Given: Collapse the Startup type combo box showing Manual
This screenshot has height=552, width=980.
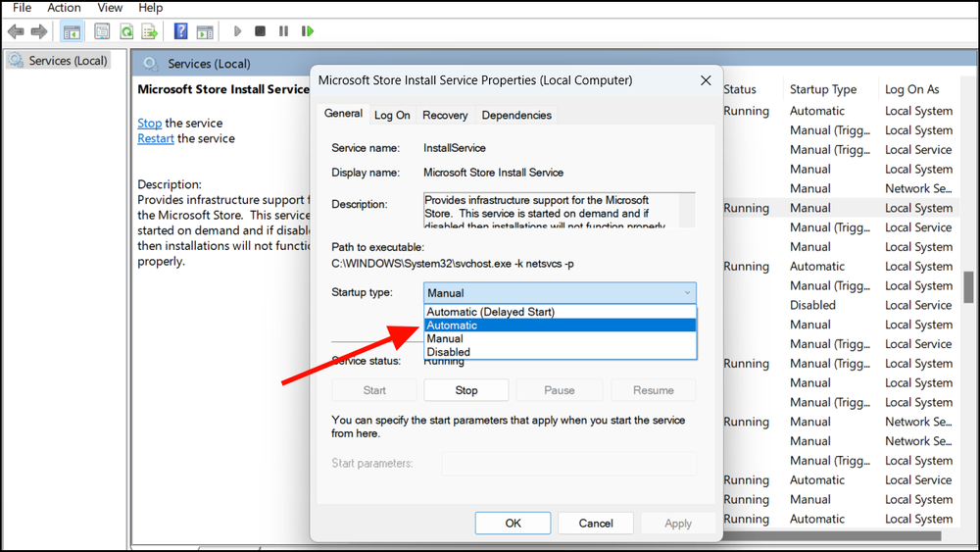Looking at the screenshot, I should click(560, 292).
